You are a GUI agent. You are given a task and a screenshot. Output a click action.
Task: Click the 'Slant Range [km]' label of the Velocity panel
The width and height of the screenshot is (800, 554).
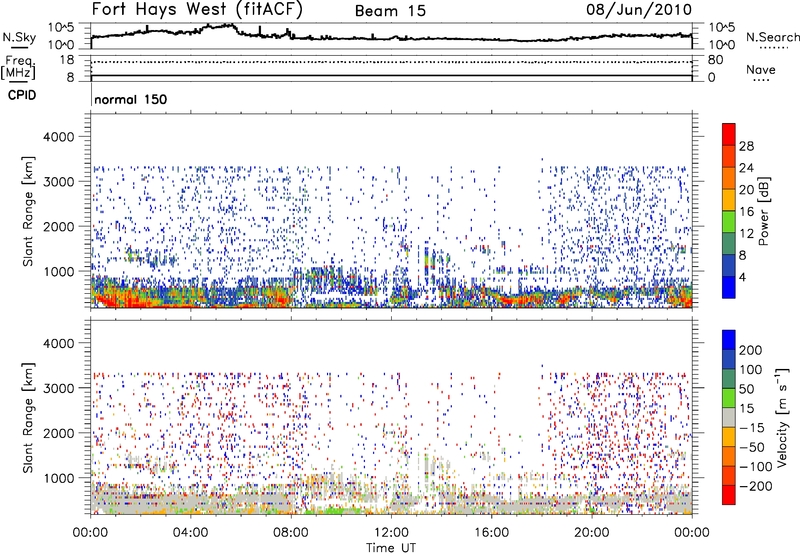[28, 418]
